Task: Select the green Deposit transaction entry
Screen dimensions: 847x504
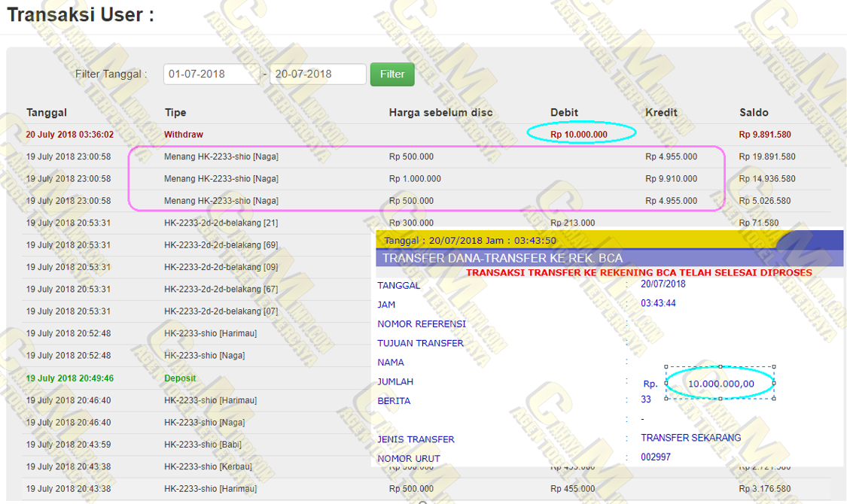Action: [x=180, y=378]
